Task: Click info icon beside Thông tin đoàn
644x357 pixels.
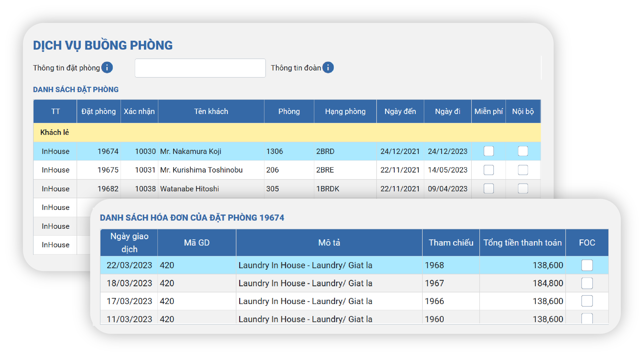Action: (x=328, y=68)
